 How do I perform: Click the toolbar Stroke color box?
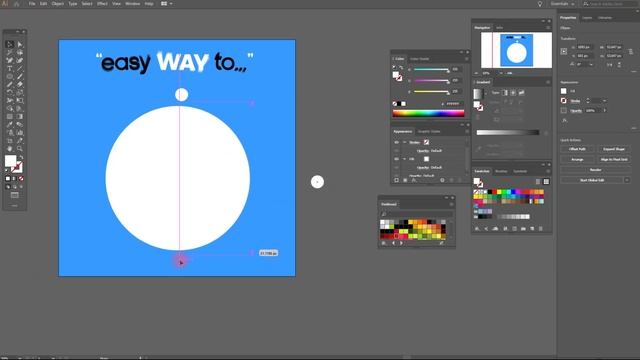(17, 167)
